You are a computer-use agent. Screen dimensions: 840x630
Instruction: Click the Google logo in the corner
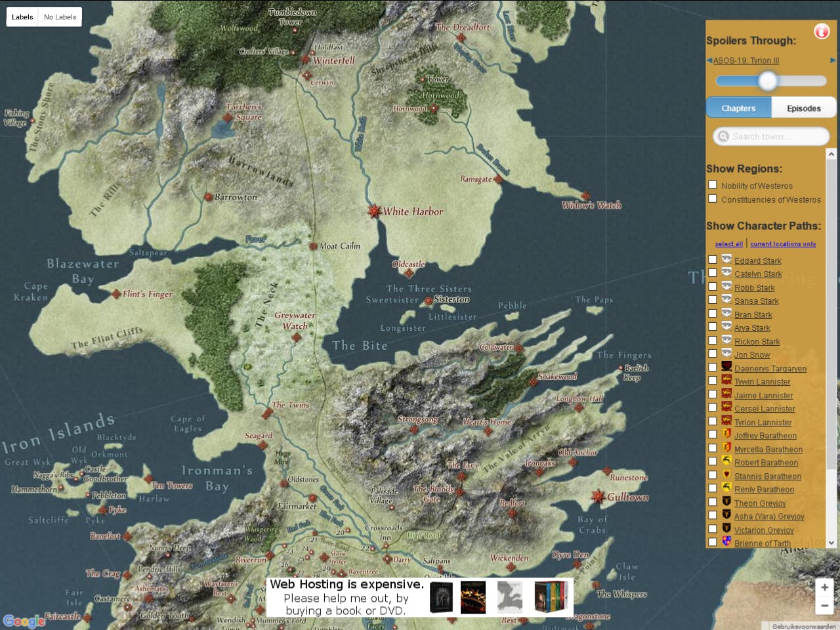tap(24, 620)
